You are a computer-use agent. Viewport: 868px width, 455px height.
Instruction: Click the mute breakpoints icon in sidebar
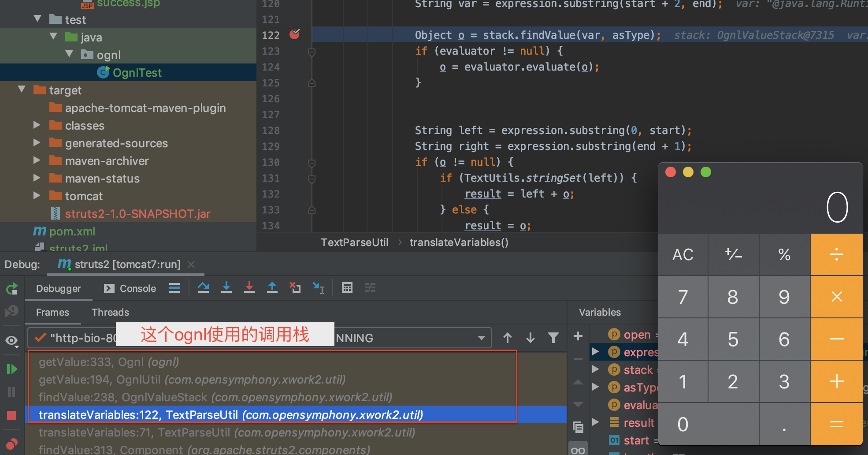[11, 311]
